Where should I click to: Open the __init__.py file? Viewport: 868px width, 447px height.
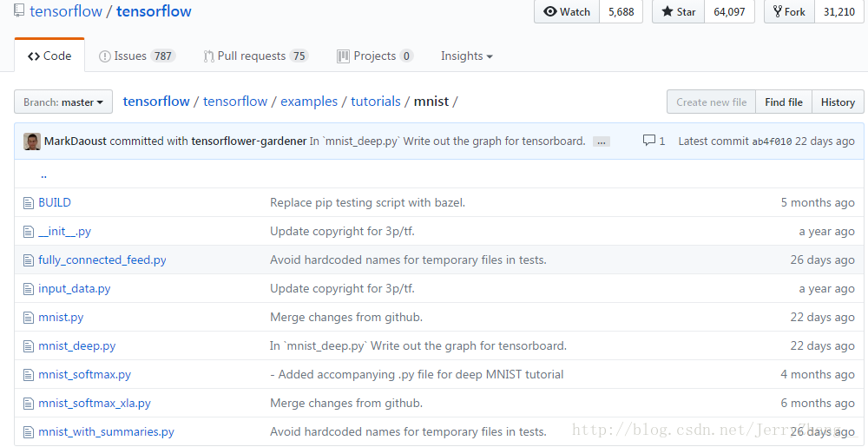click(65, 232)
